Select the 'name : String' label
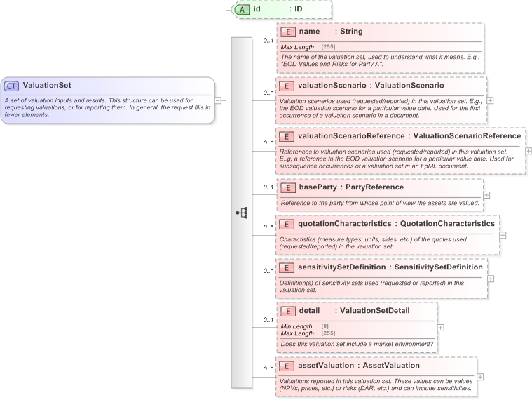 pyautogui.click(x=331, y=32)
